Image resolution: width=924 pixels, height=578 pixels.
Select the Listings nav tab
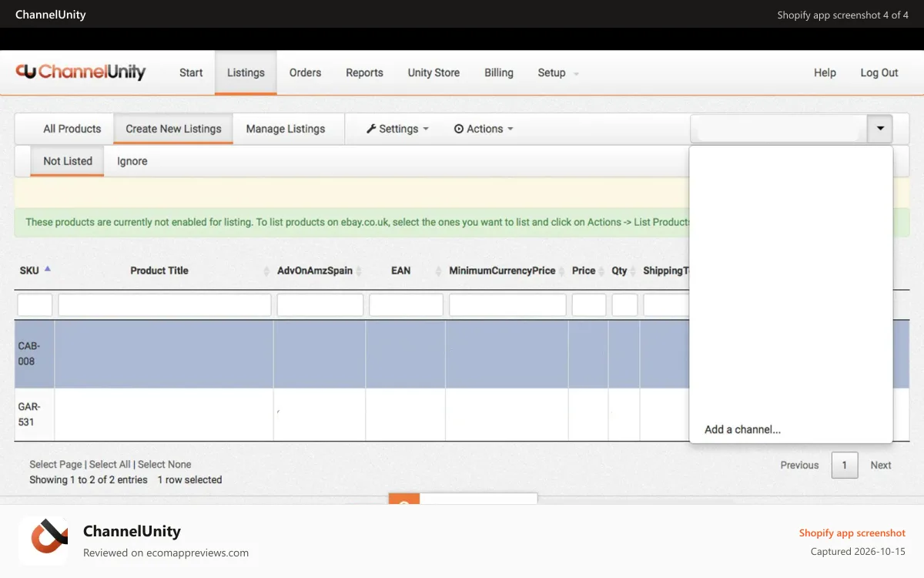coord(246,72)
